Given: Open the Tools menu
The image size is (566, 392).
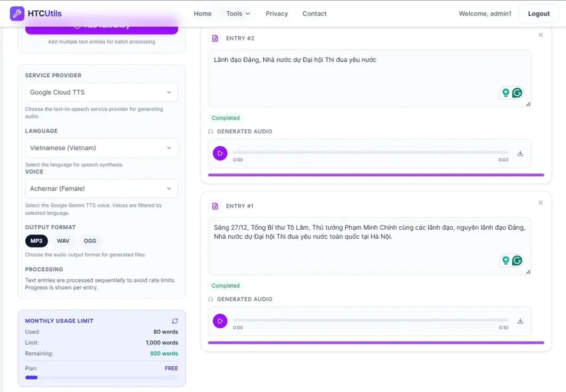Looking at the screenshot, I should point(238,14).
